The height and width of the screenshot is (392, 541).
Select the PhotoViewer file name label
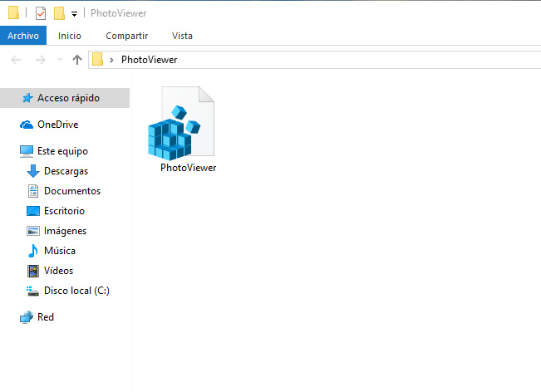point(188,168)
